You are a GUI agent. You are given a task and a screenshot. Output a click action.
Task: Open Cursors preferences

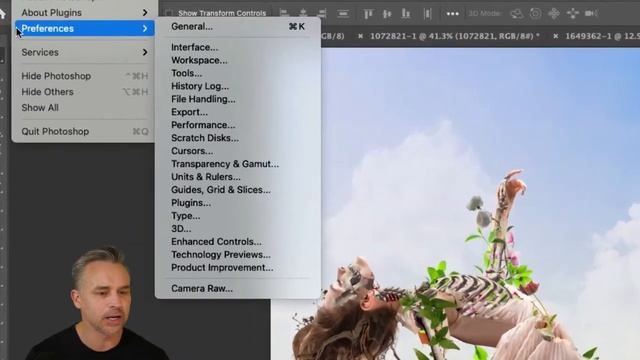pyautogui.click(x=238, y=151)
